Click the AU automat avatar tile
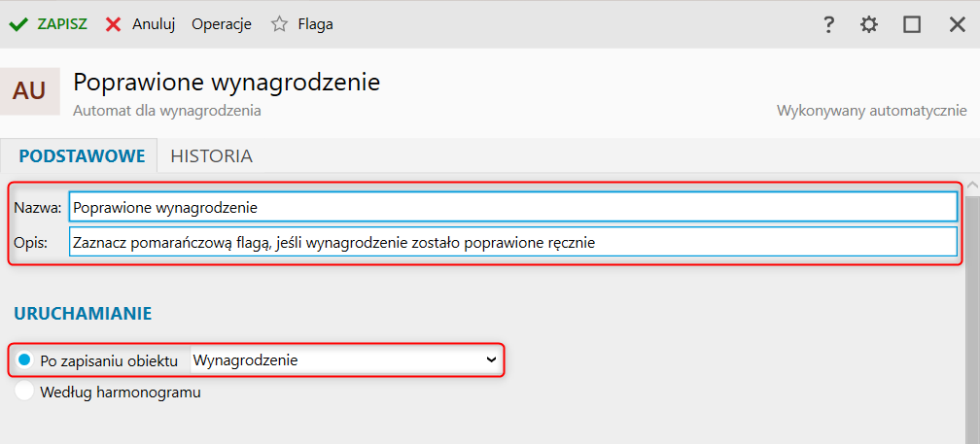This screenshot has width=980, height=444. (x=29, y=91)
